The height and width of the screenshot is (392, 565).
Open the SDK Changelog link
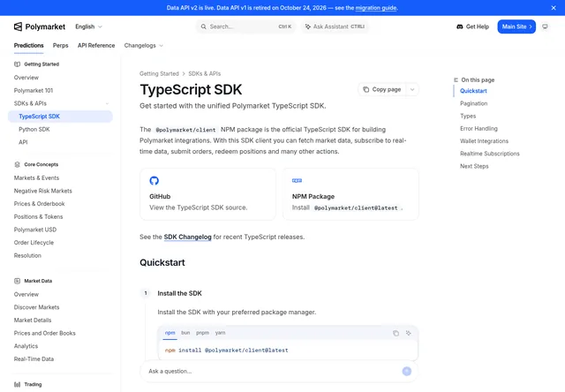pyautogui.click(x=187, y=237)
